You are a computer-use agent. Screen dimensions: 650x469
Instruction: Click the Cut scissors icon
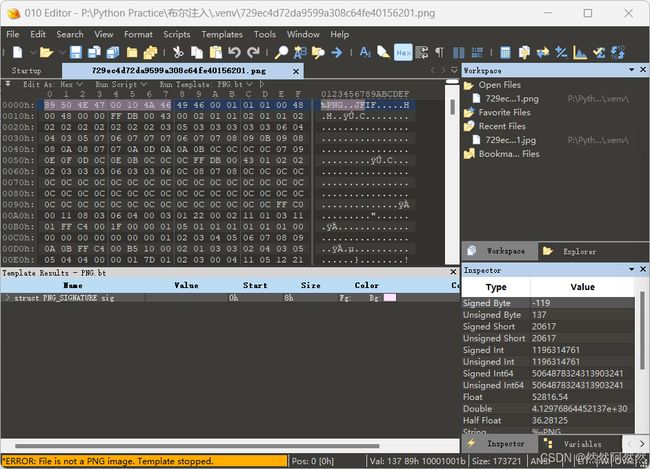[x=178, y=52]
